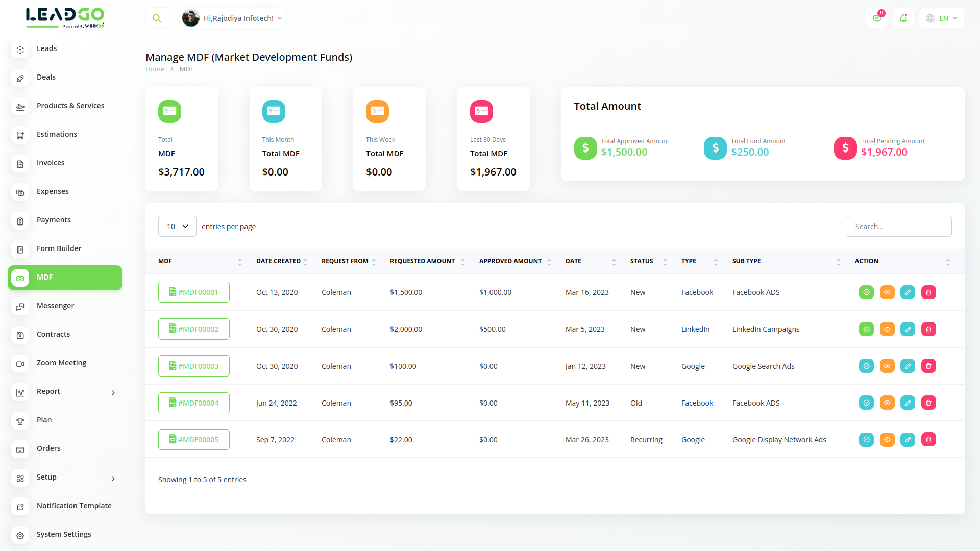The height and width of the screenshot is (551, 980).
Task: Delete row #MDF00004 using the trash icon
Action: [928, 403]
